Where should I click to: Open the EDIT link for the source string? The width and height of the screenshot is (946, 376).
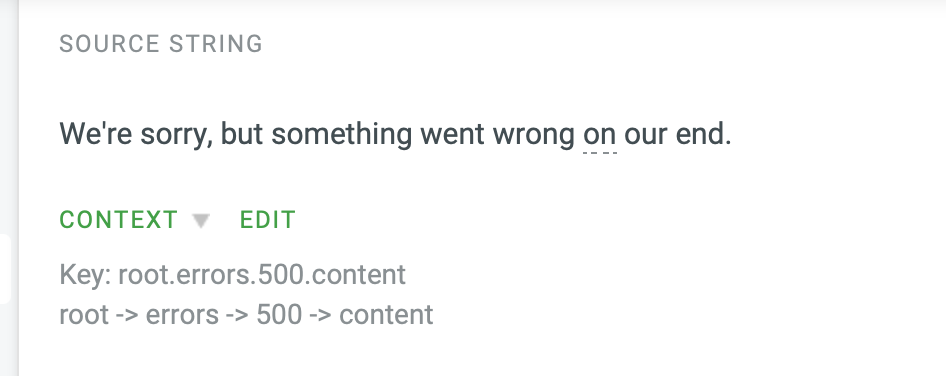click(268, 220)
